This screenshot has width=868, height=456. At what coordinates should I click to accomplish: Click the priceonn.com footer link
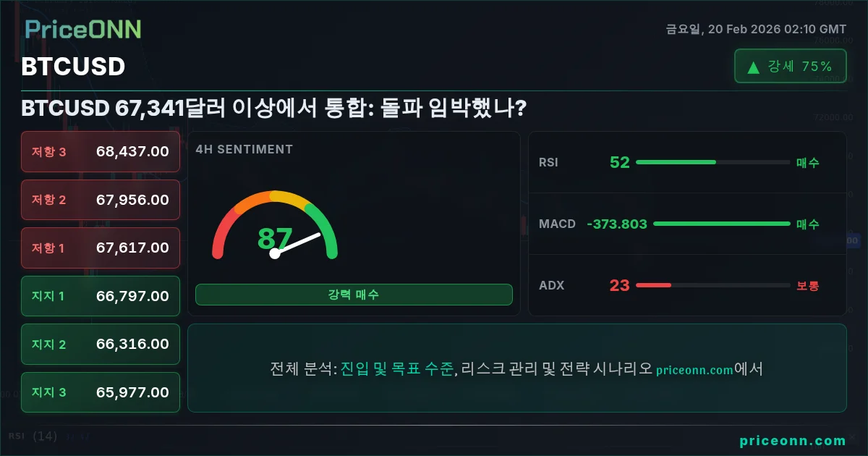tap(793, 440)
